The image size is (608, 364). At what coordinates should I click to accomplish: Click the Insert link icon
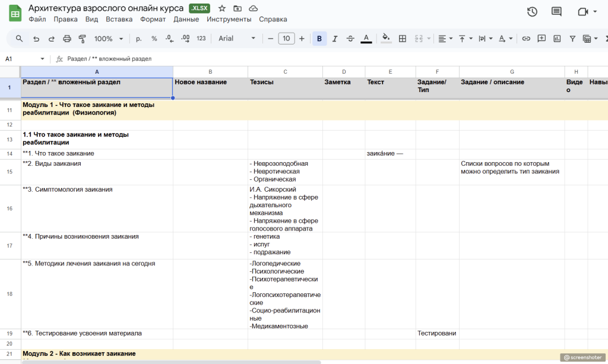(x=526, y=39)
